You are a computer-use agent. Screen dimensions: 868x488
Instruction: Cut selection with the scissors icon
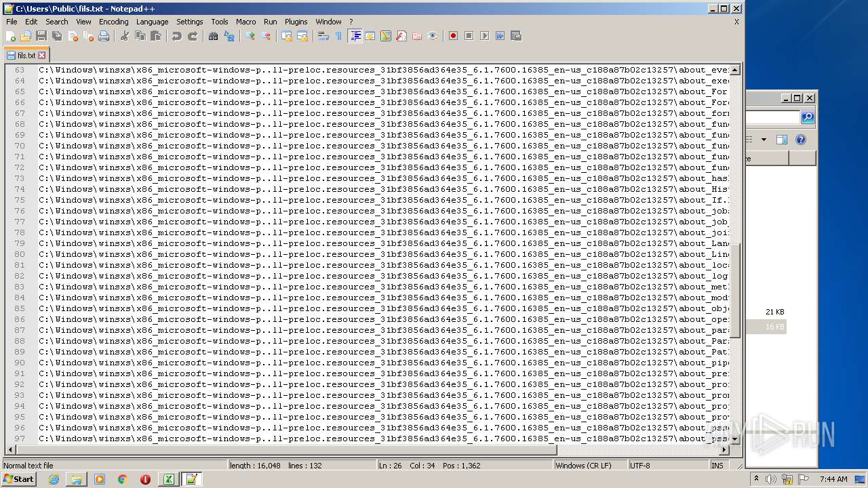[125, 36]
